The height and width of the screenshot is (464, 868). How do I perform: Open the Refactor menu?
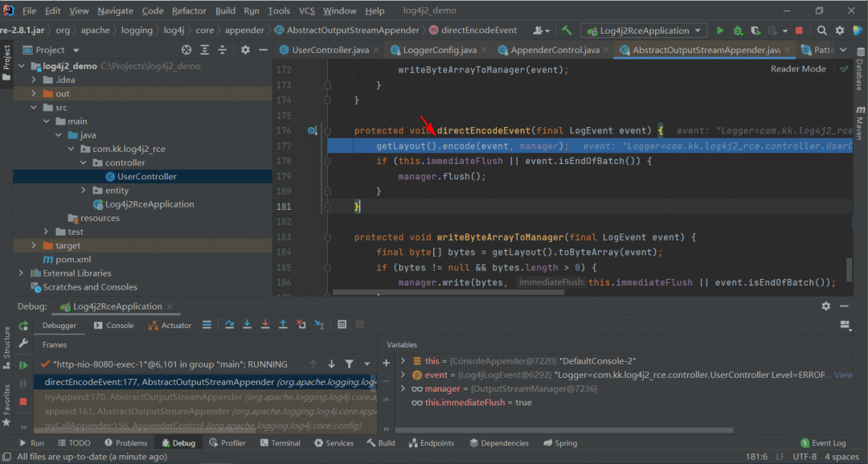click(x=189, y=11)
